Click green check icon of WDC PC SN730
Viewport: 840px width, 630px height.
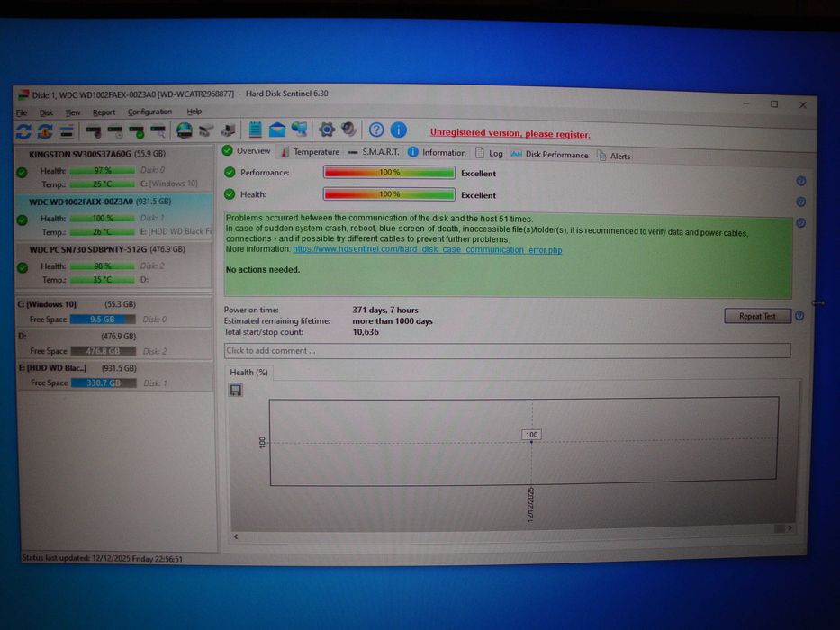click(23, 267)
